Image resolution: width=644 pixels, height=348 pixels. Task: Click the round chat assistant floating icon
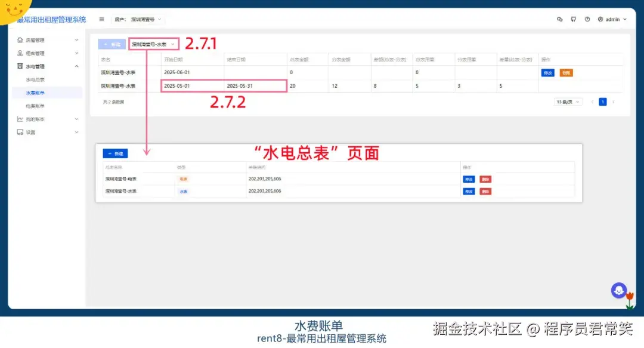(618, 291)
